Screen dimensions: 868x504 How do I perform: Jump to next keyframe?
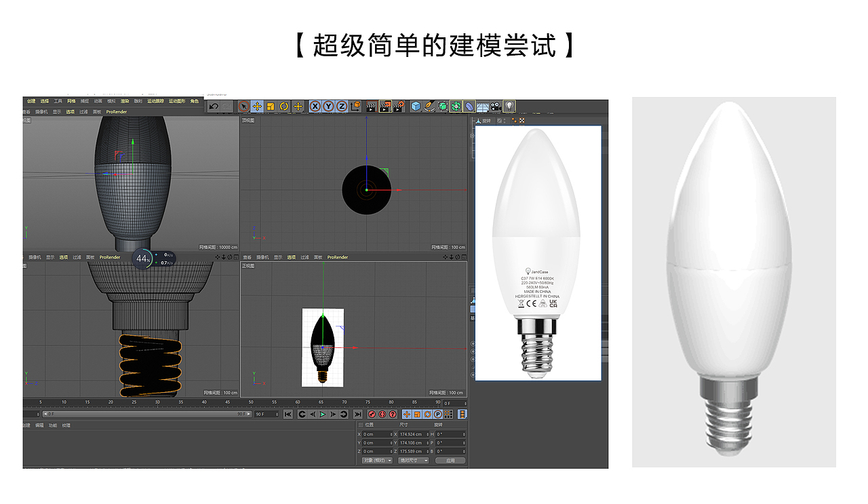(344, 414)
